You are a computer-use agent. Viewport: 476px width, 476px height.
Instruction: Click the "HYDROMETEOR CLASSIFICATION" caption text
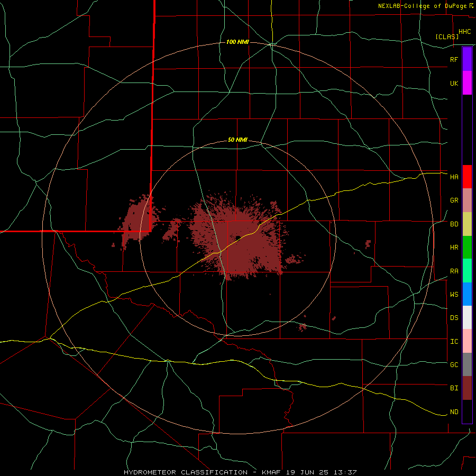[186, 472]
